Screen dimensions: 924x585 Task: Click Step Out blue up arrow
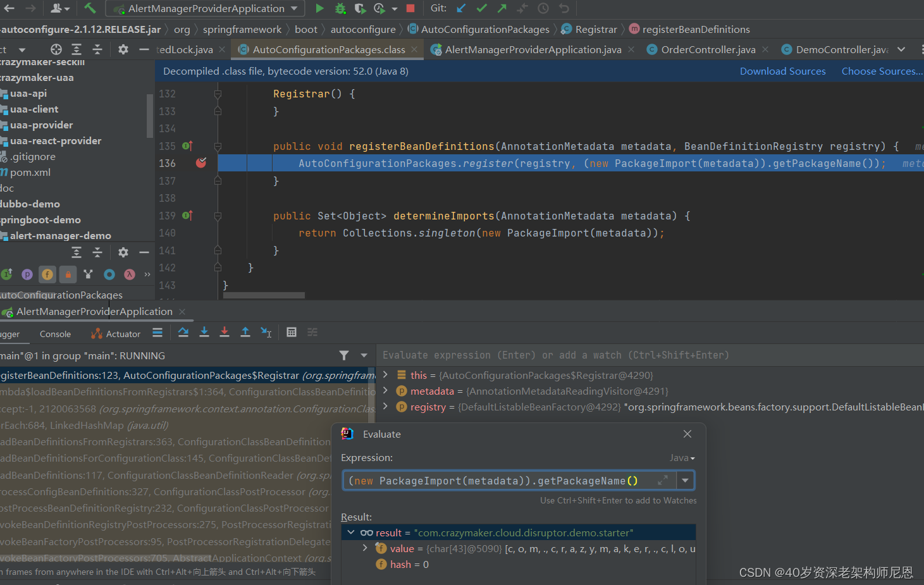(245, 332)
